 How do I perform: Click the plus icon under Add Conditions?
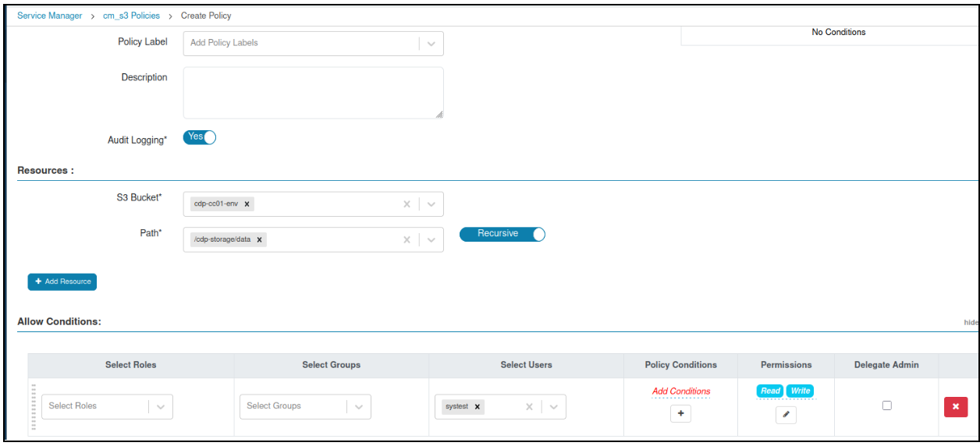click(x=680, y=414)
